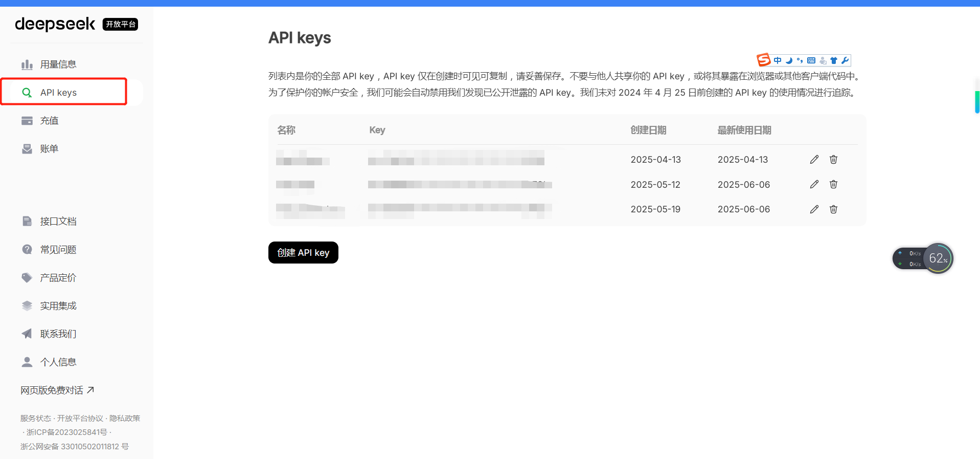Open 用量信息 usage info page
This screenshot has width=980, height=459.
coord(58,64)
